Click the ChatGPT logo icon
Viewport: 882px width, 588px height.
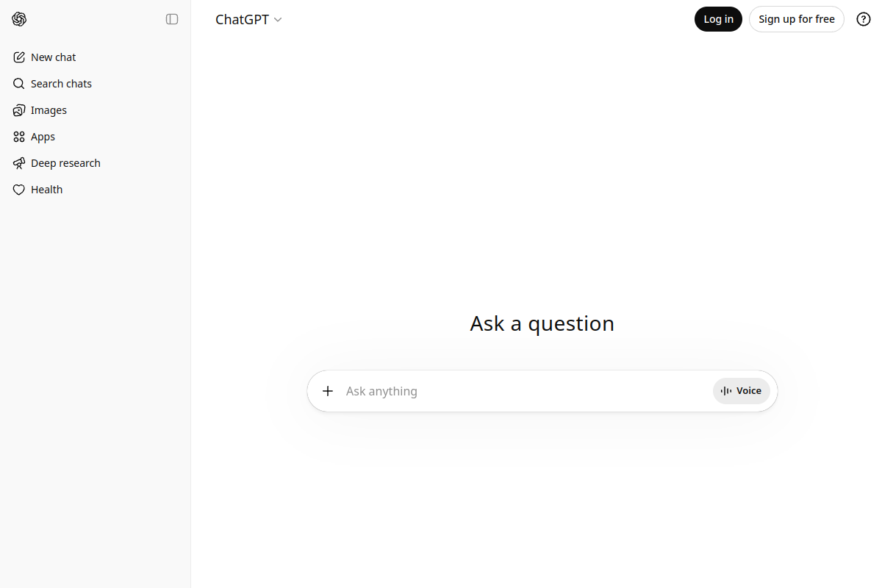tap(19, 19)
